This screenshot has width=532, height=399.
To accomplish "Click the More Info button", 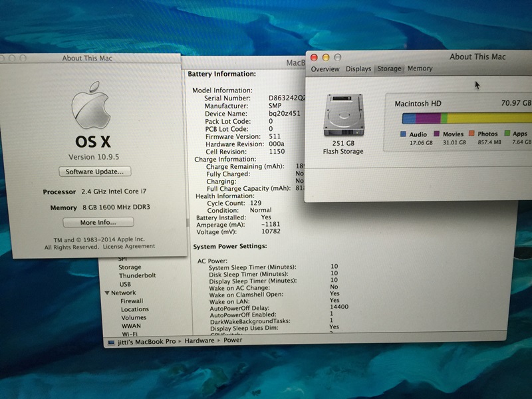I will (98, 223).
